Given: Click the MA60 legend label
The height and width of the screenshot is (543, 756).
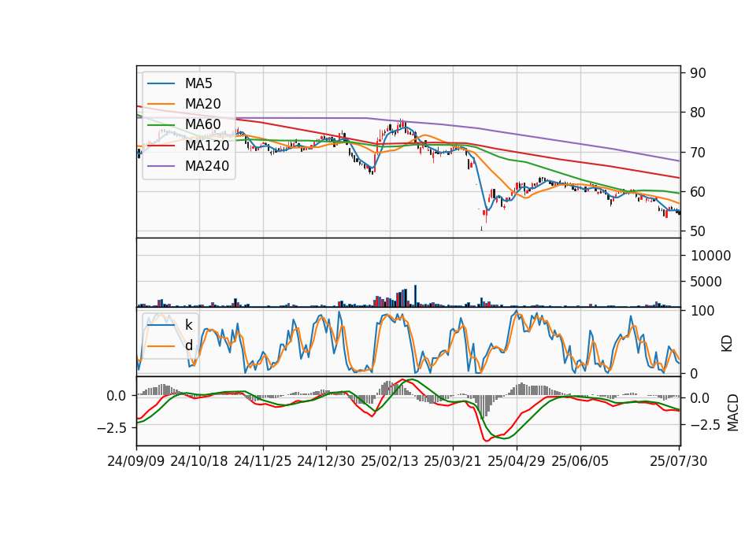Looking at the screenshot, I should point(202,124).
